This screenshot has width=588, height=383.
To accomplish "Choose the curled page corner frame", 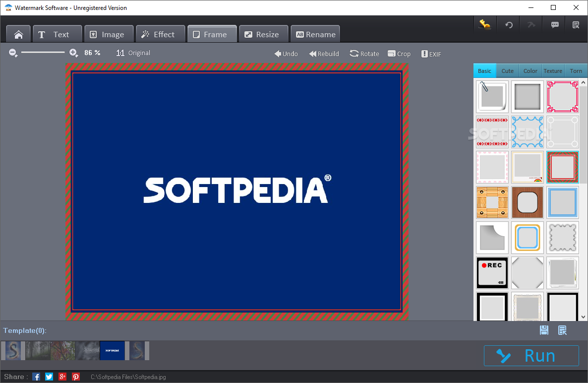I will coord(492,238).
